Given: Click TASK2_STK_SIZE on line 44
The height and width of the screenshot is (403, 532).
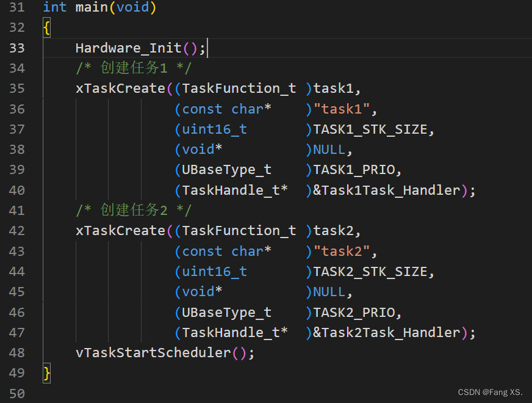Looking at the screenshot, I should 370,272.
